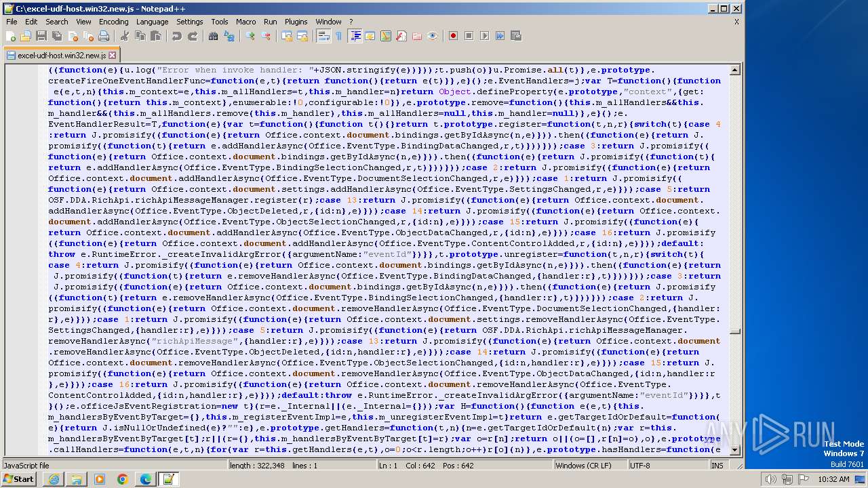Copy selection with the Copy icon
Viewport: 868px width, 488px height.
[140, 36]
